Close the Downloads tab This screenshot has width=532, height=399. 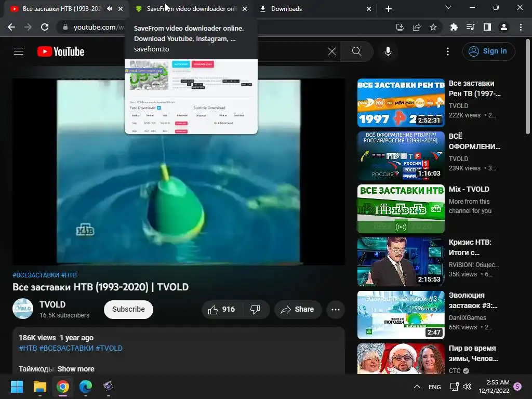(x=369, y=9)
